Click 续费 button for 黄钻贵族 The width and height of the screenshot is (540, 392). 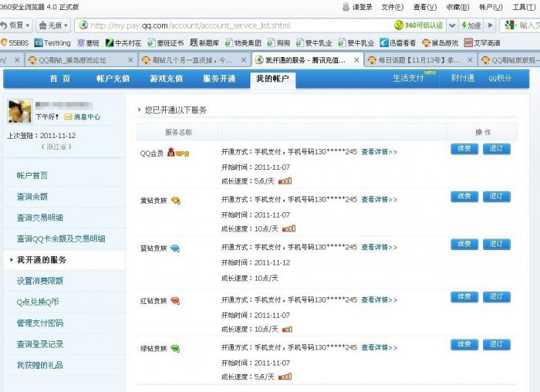(464, 197)
